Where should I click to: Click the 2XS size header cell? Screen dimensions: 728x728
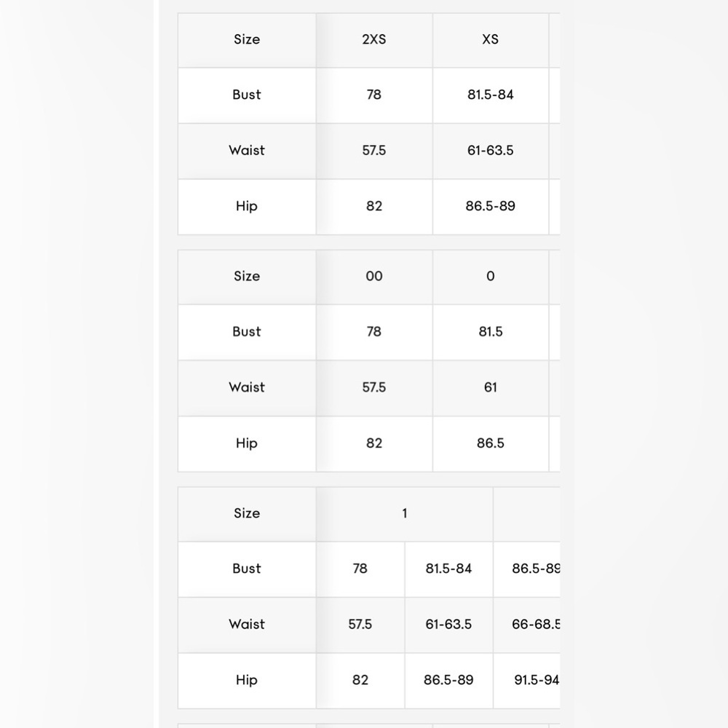374,40
